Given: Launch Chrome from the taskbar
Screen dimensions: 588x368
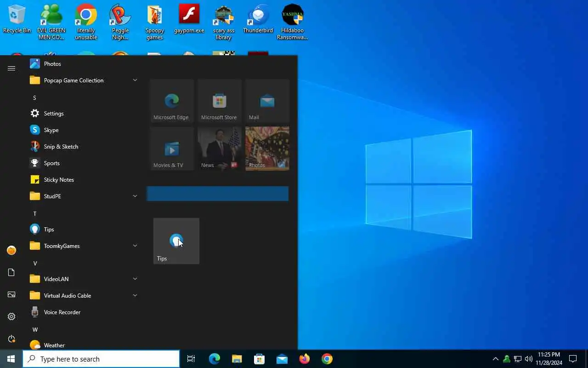Looking at the screenshot, I should pos(327,359).
